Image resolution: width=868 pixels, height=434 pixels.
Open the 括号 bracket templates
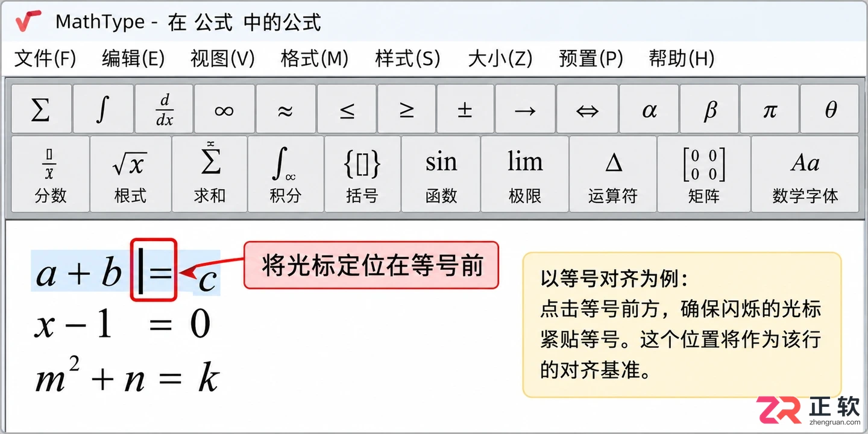tap(362, 174)
